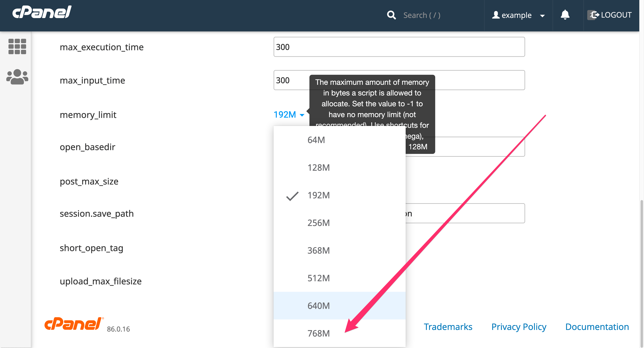
Task: Open the notifications bell
Action: point(565,15)
